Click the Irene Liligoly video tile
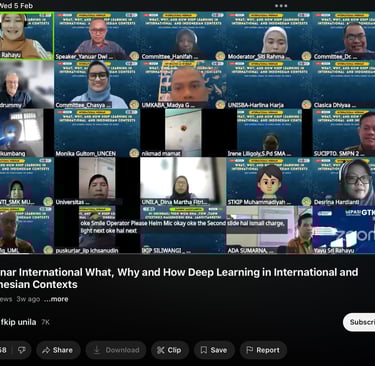The image size is (375, 366). coord(269,133)
